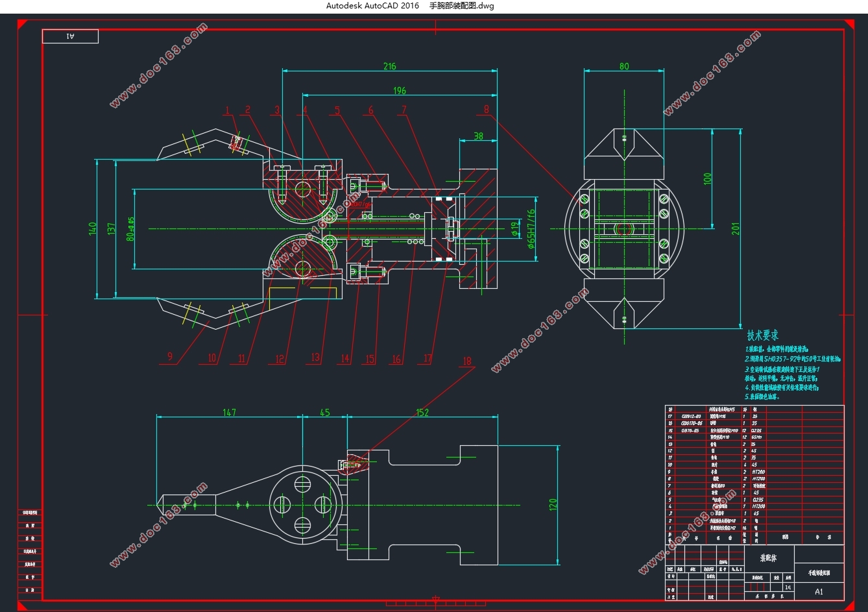The width and height of the screenshot is (868, 612).
Task: Select the 137 vertical dimension
Action: coord(111,228)
